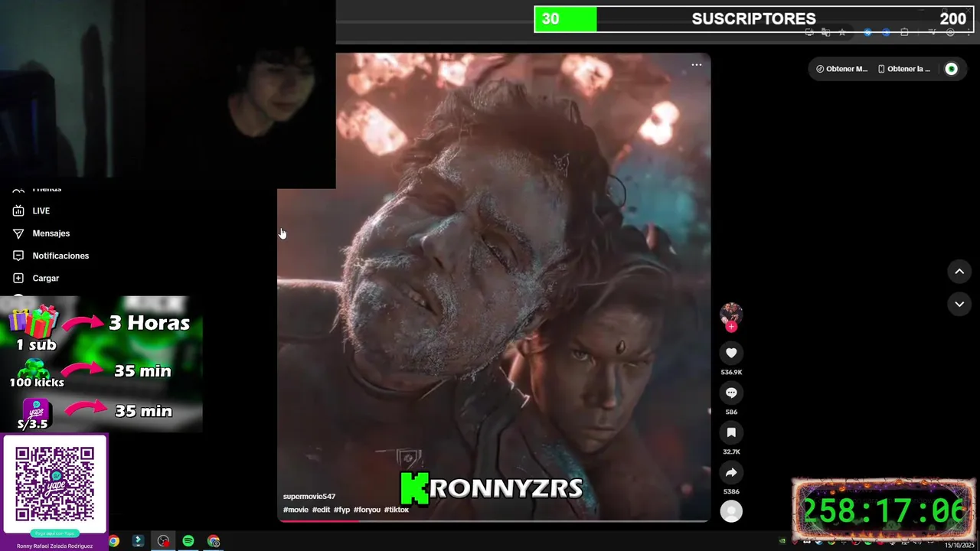Share the video using the arrow icon
Image resolution: width=980 pixels, height=551 pixels.
click(731, 472)
